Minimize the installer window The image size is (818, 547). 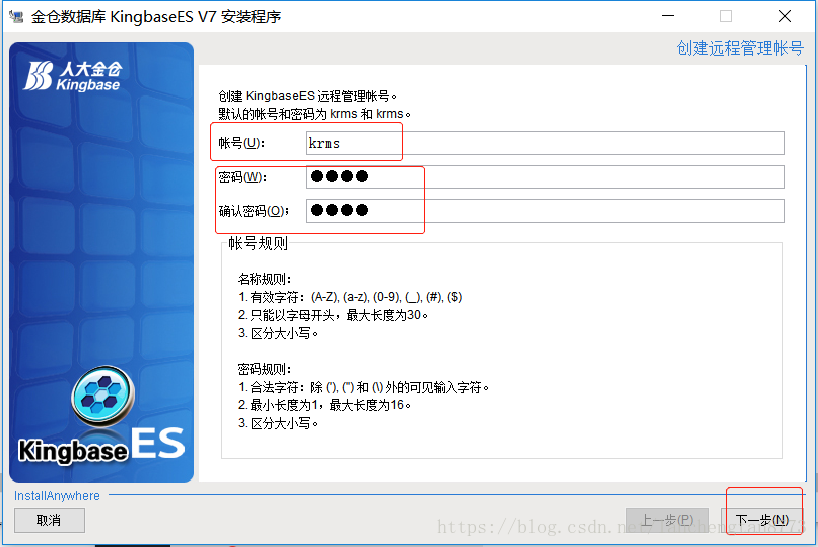668,16
